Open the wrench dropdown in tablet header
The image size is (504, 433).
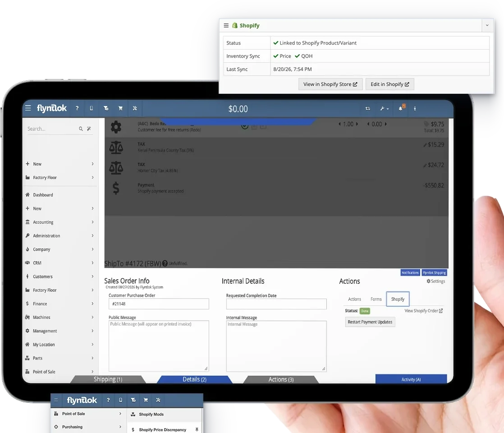(x=384, y=109)
